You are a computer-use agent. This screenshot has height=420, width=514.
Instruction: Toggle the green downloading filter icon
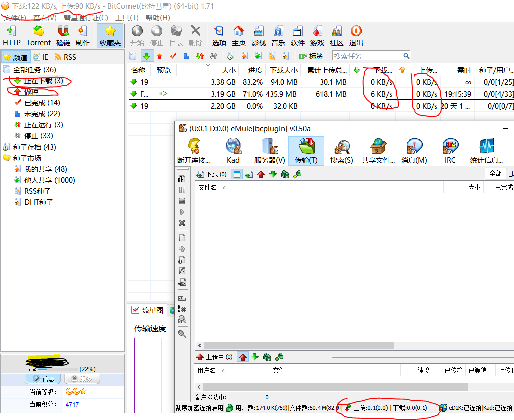147,56
